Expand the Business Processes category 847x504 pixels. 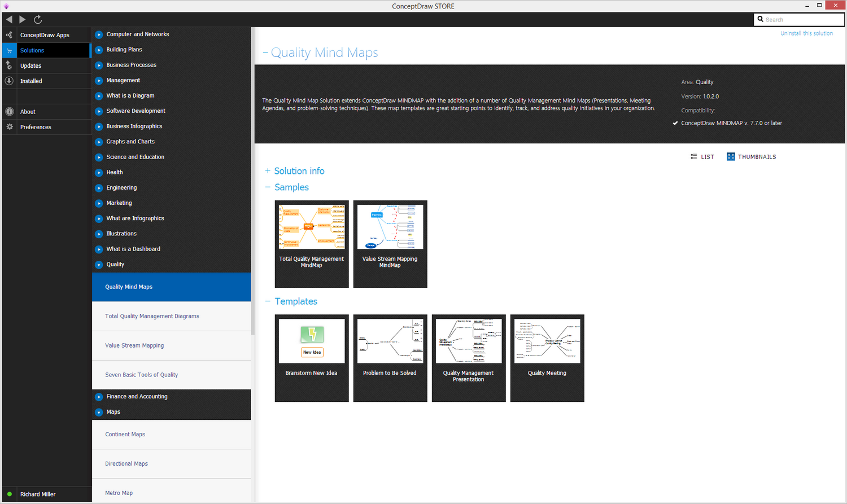99,65
